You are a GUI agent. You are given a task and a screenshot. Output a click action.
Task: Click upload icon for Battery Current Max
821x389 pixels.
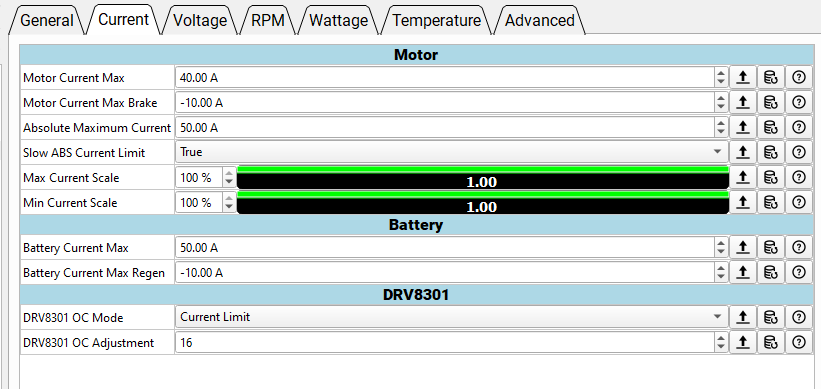[x=742, y=247]
